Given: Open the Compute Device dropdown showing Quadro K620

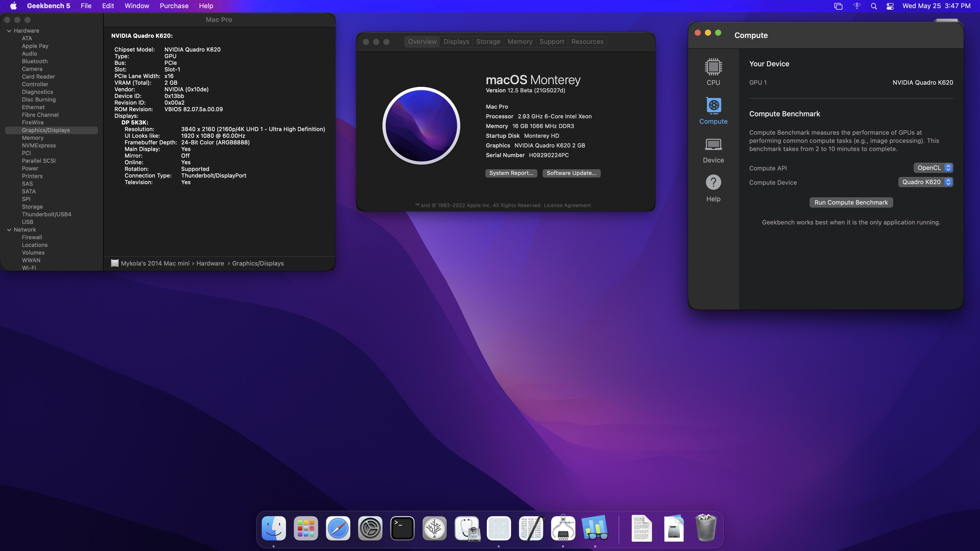Looking at the screenshot, I should pos(926,182).
